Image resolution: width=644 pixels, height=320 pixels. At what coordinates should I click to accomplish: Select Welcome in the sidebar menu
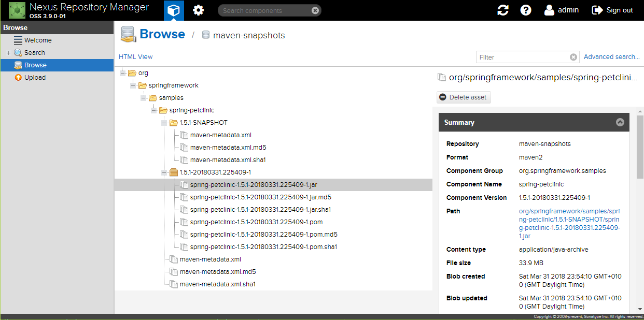tap(57, 40)
